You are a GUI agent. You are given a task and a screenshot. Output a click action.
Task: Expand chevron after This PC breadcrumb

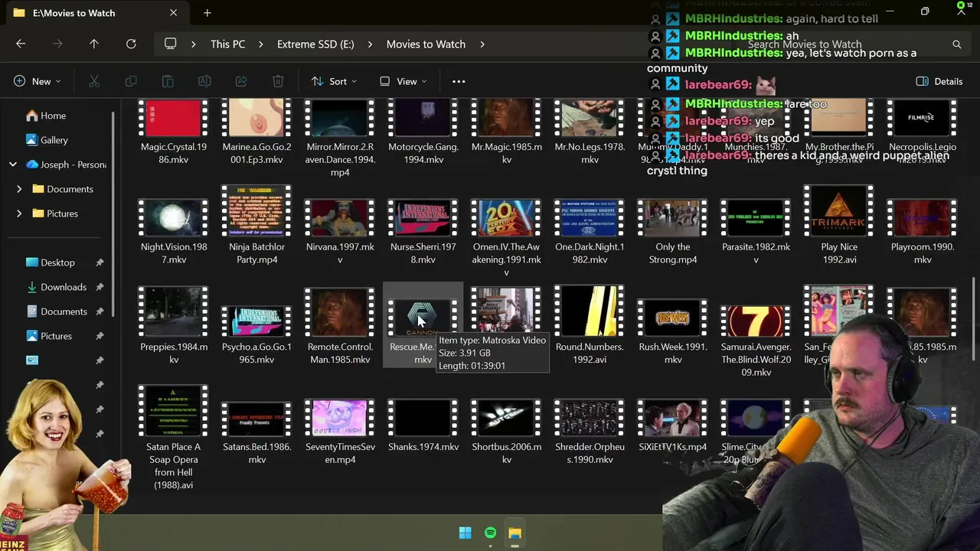pyautogui.click(x=261, y=44)
